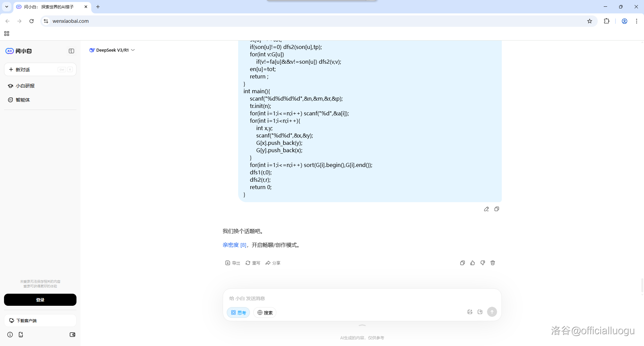Image resolution: width=644 pixels, height=346 pixels.
Task: Click the thumbs down icon on response
Action: click(483, 263)
